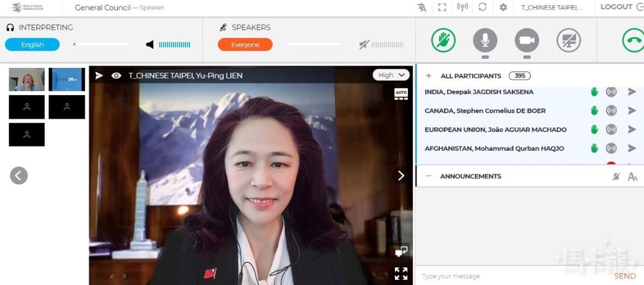Open the language translation icon

coord(422,7)
